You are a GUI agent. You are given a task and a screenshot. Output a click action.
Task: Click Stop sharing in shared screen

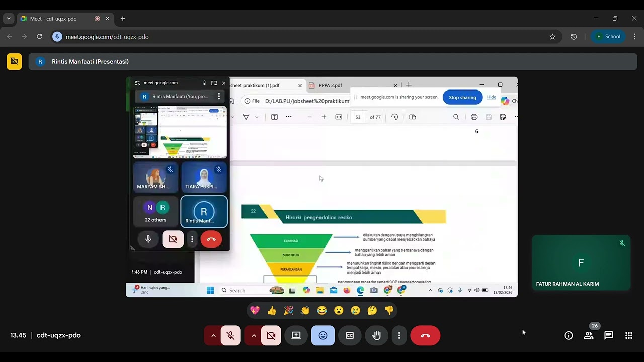pyautogui.click(x=462, y=97)
